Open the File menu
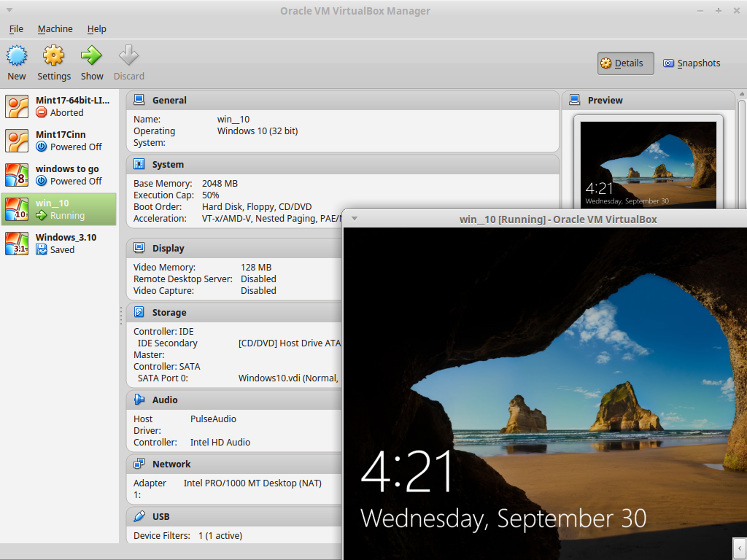 tap(16, 29)
